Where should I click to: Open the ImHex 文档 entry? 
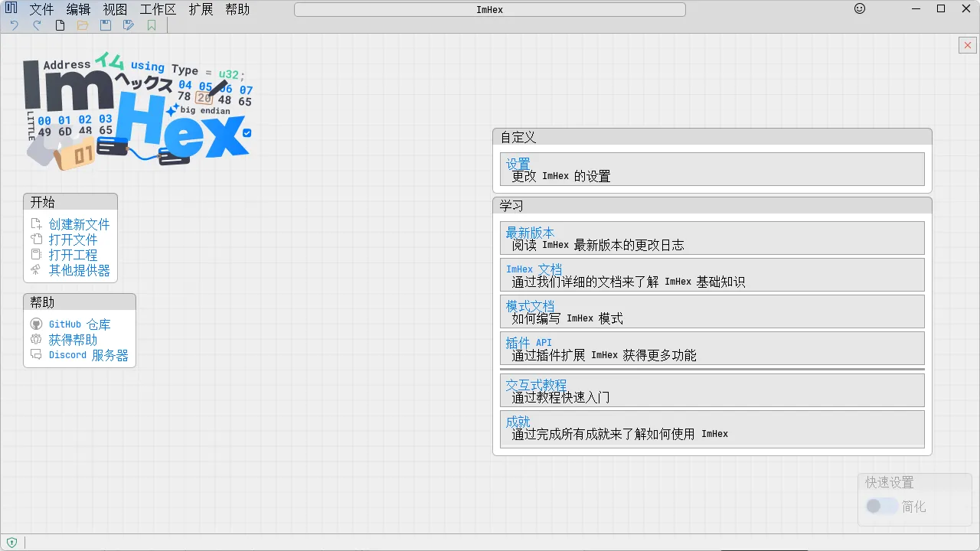coord(712,275)
